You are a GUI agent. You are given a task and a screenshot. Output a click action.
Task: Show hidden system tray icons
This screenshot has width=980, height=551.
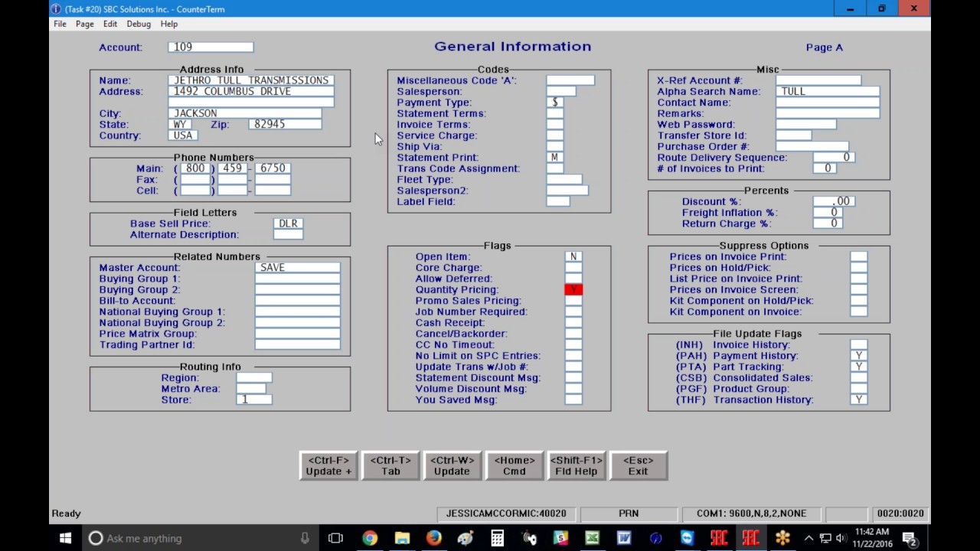[808, 538]
